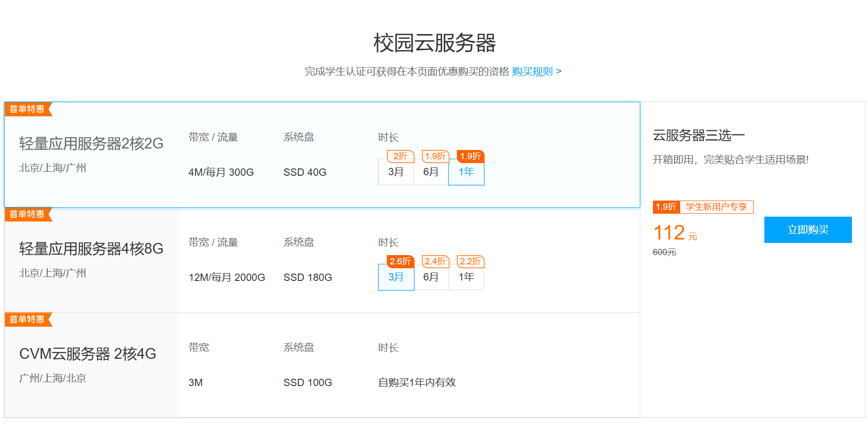Click the 2.2折 discount badge
This screenshot has width=868, height=425.
(470, 261)
